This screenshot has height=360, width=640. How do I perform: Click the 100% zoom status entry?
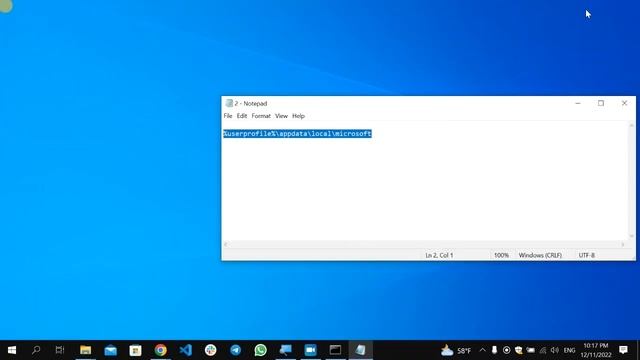[x=501, y=255]
